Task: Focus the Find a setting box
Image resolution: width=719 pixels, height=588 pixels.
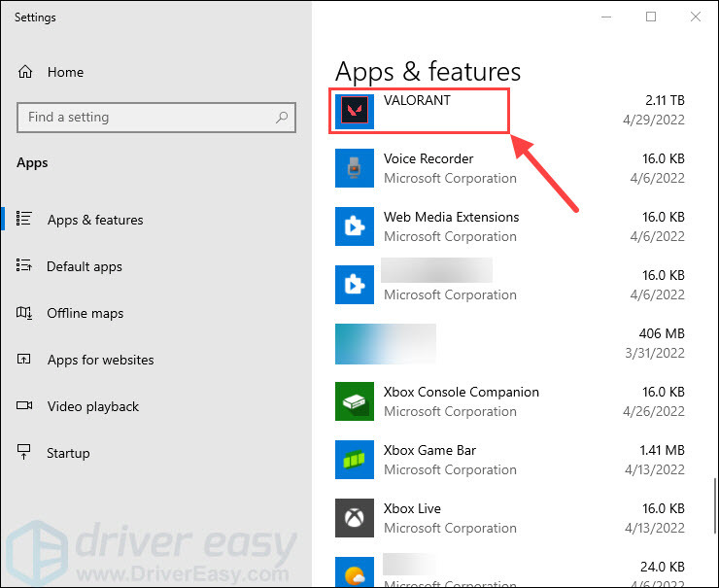Action: (156, 118)
